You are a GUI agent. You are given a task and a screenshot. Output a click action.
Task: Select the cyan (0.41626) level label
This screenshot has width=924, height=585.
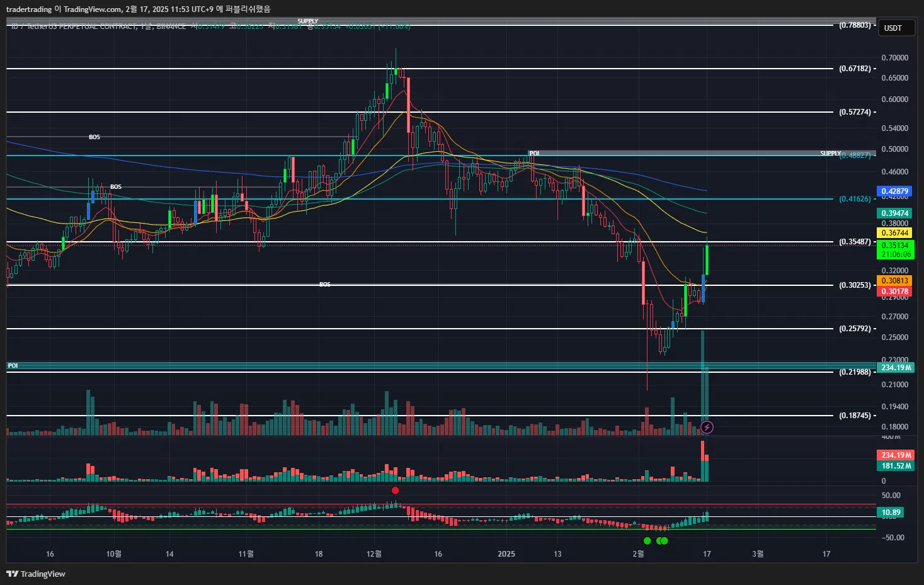(x=855, y=199)
